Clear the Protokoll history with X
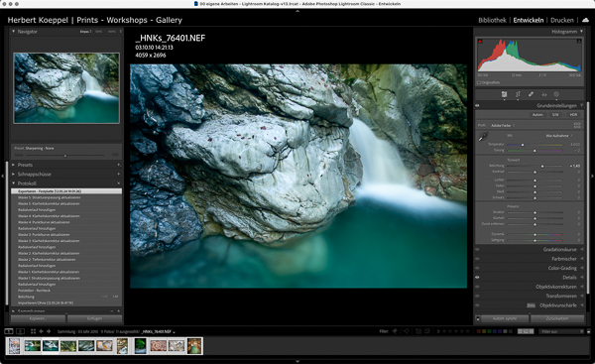Screen dimensions: 595x364 tap(119, 183)
